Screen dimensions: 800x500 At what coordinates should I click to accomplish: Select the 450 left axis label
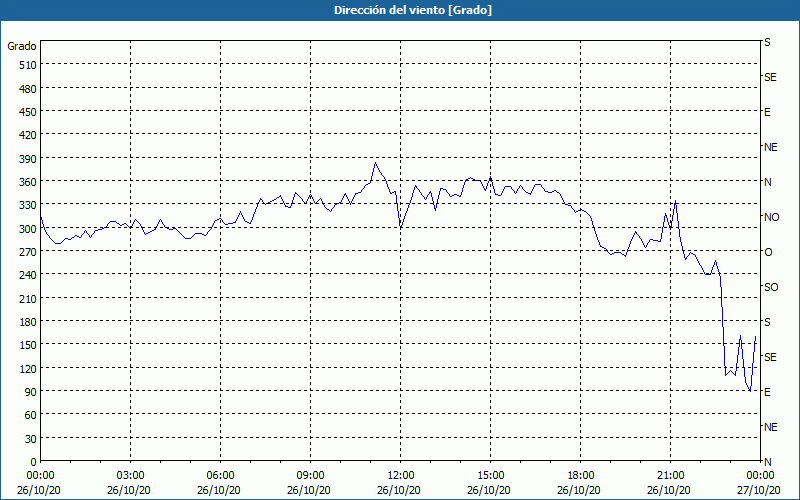coord(28,112)
